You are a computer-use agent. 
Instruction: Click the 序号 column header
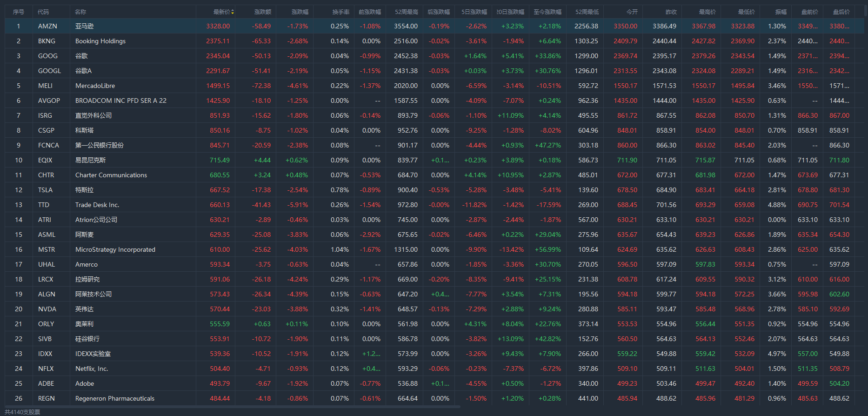pos(19,12)
